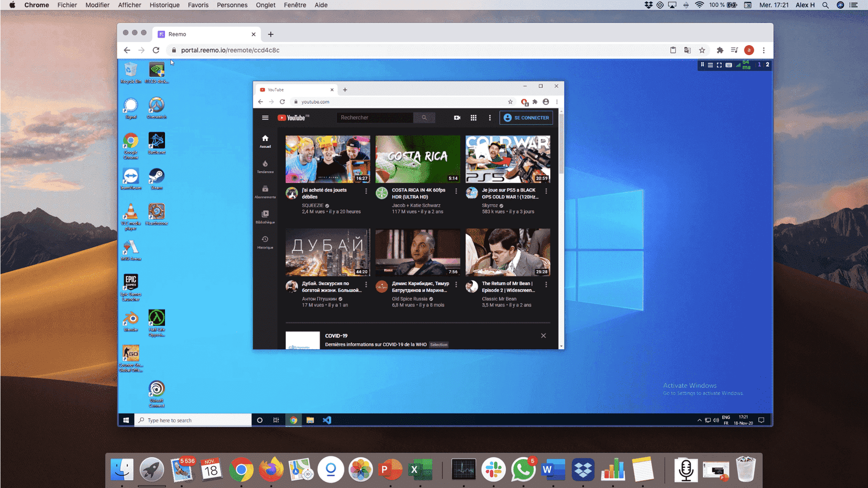Toggle Reemo fullscreen mode icon
Image resolution: width=868 pixels, height=488 pixels.
tap(719, 65)
